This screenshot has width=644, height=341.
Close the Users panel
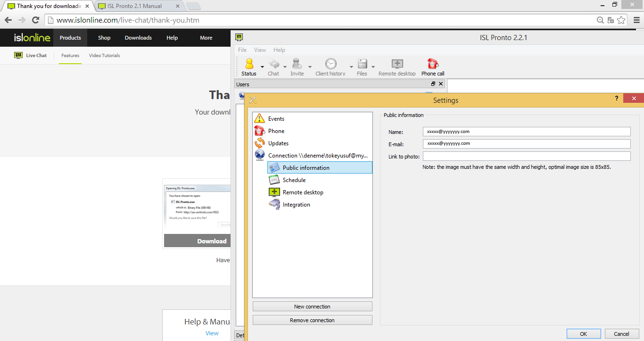tap(441, 84)
